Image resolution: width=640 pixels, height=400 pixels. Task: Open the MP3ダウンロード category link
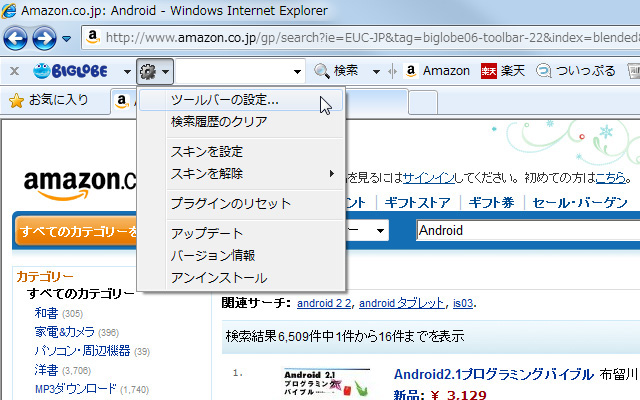pos(76,389)
